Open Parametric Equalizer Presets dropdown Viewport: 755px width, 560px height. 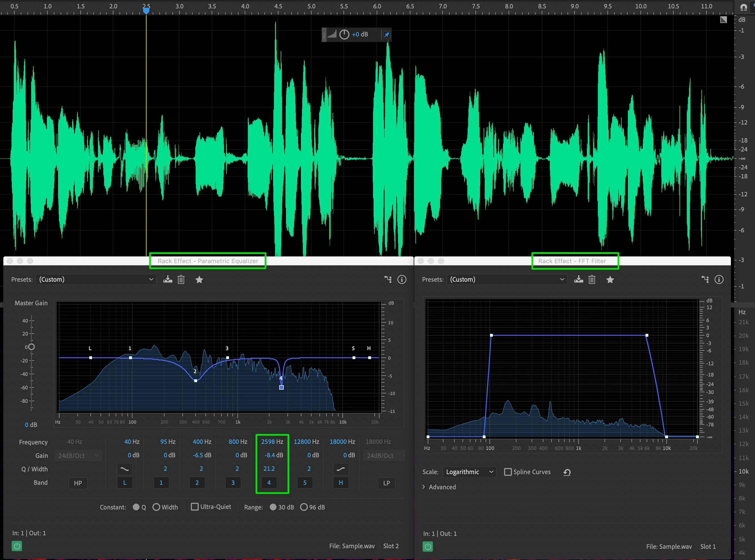point(96,279)
